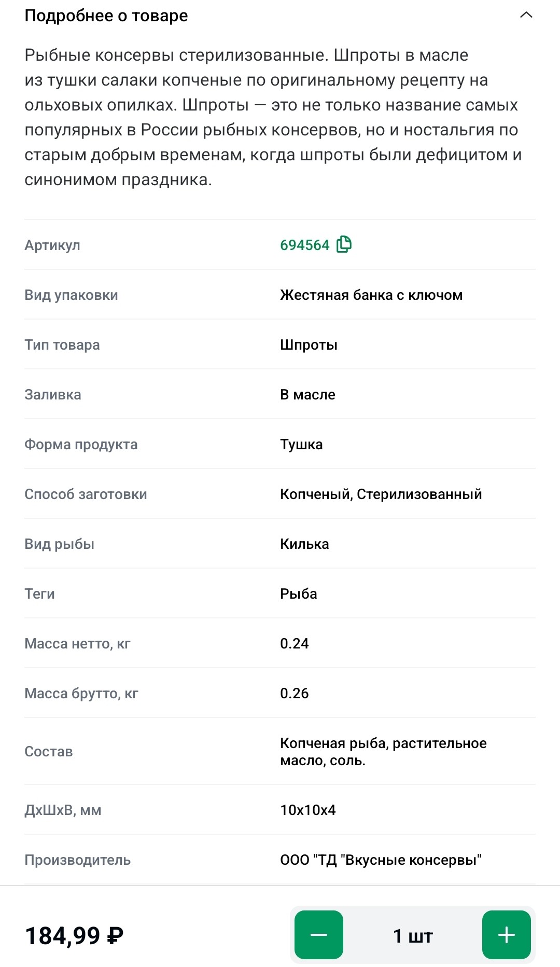
Task: Tap the "Тушка" product form value
Action: coord(301,444)
